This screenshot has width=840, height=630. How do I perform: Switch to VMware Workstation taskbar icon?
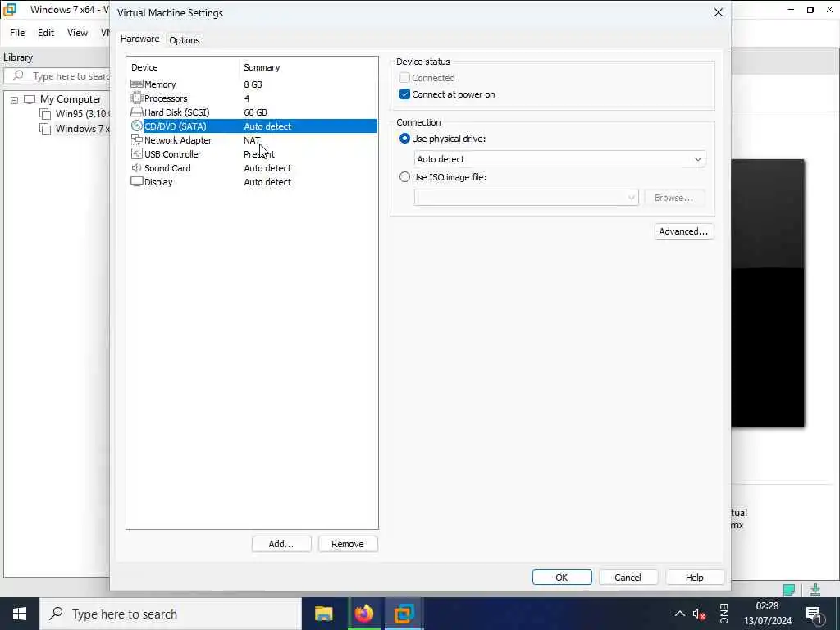(404, 614)
